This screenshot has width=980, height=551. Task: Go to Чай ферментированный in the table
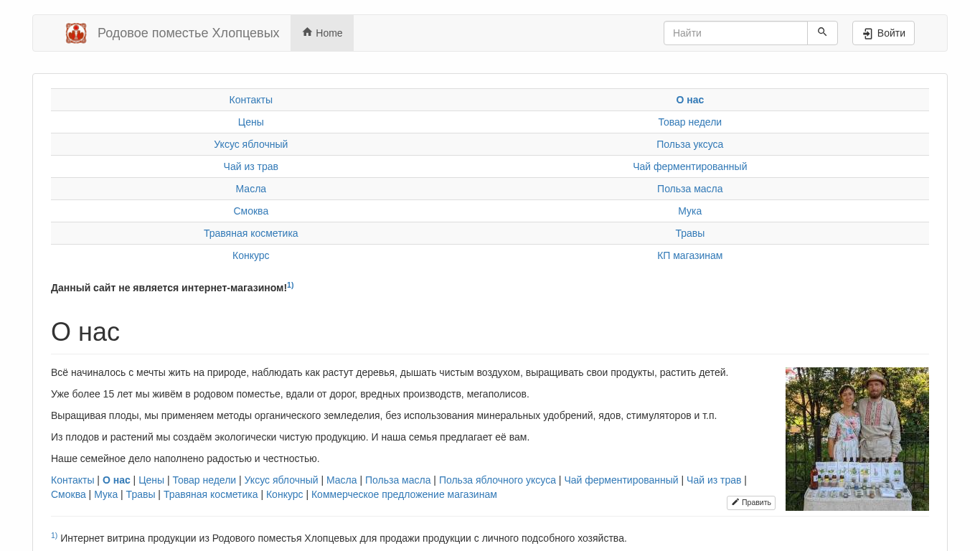click(689, 166)
